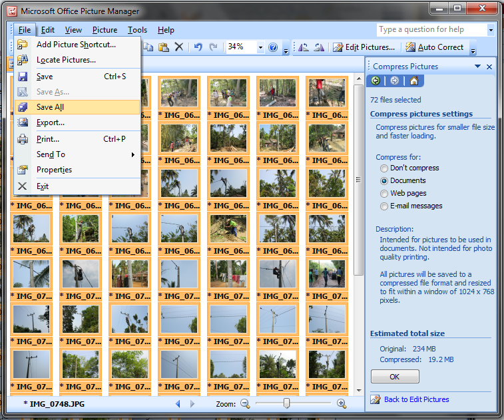504x420 pixels.
Task: Click the Zoom out magnifier icon
Action: (x=245, y=403)
